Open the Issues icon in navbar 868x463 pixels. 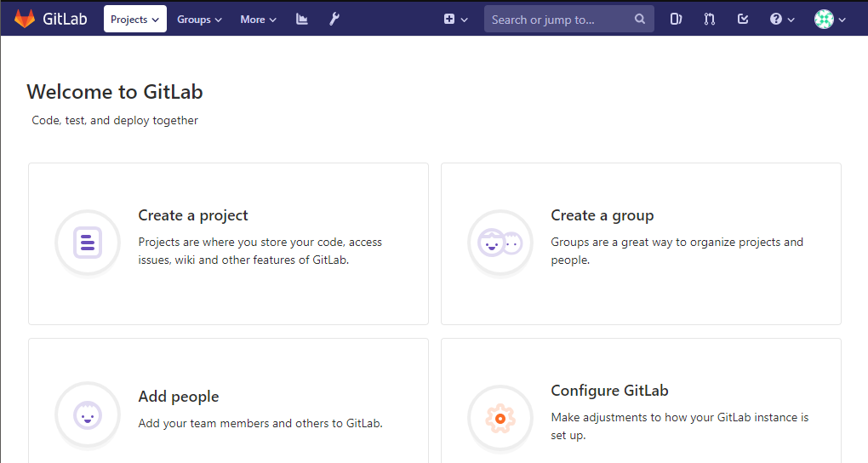coord(676,19)
